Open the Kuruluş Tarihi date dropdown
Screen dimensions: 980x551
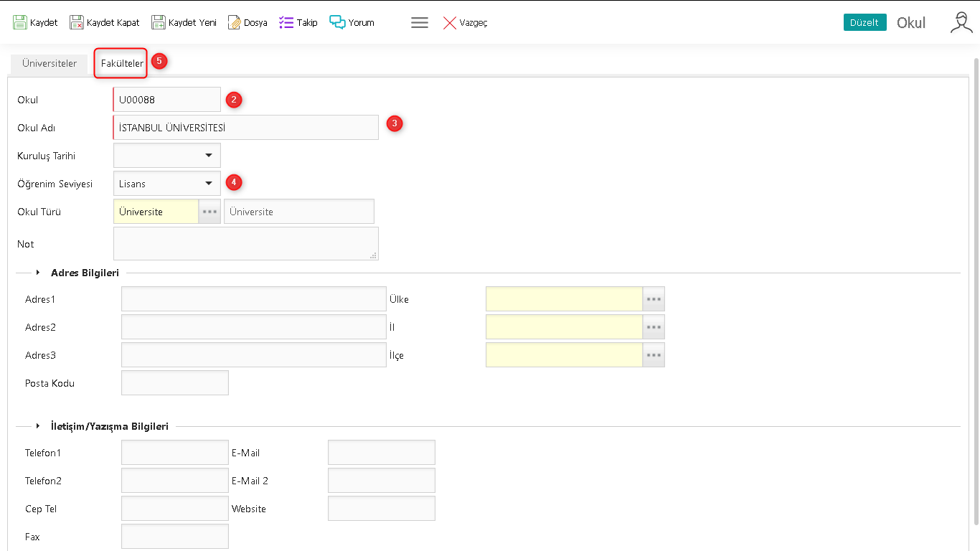click(x=209, y=156)
